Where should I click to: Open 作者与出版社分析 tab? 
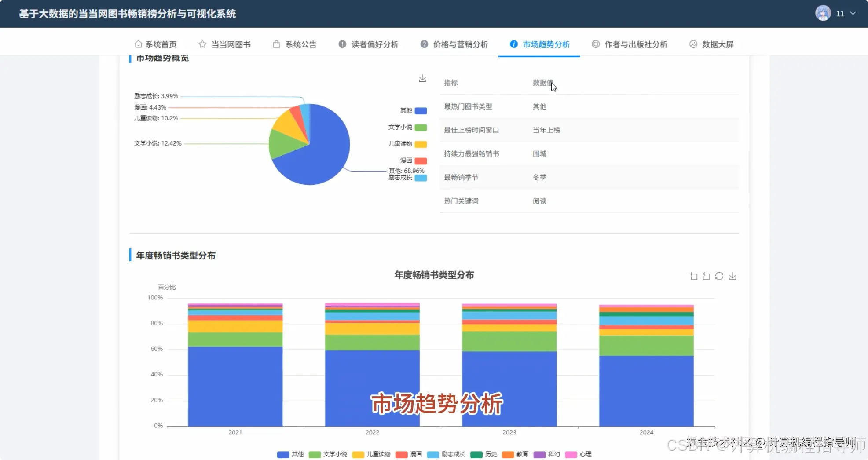pos(630,44)
